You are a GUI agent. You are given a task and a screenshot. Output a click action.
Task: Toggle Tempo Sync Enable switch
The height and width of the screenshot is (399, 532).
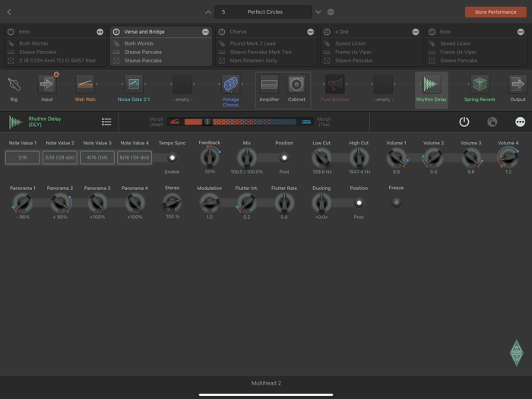(172, 157)
